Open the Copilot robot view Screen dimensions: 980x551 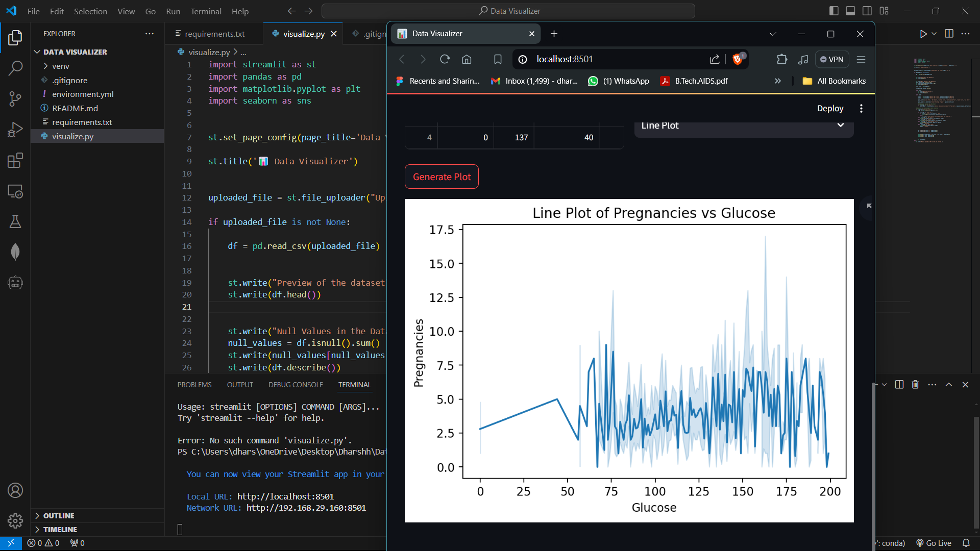[x=15, y=283]
